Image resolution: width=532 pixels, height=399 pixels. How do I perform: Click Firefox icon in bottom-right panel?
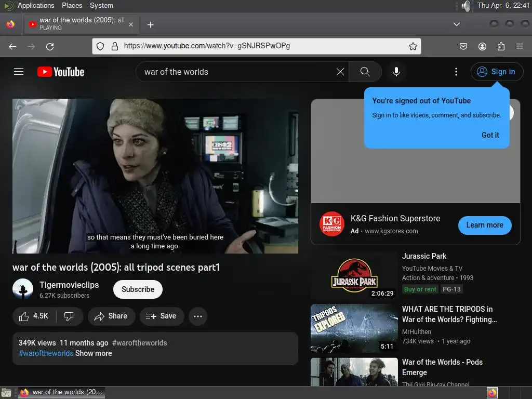coord(492,393)
